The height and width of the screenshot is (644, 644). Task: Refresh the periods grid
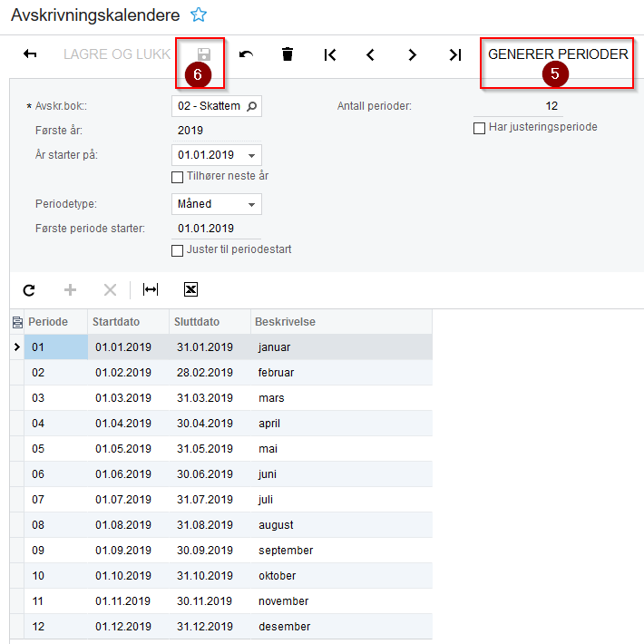(29, 290)
